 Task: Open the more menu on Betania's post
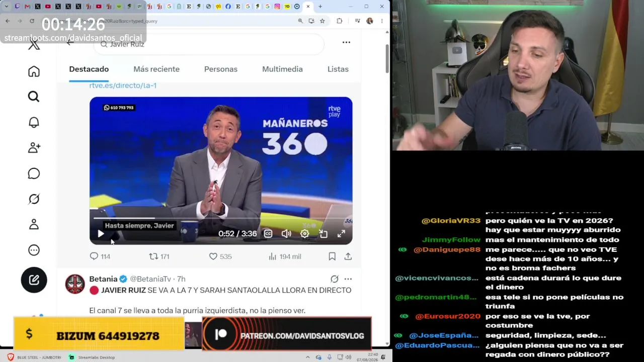(348, 279)
